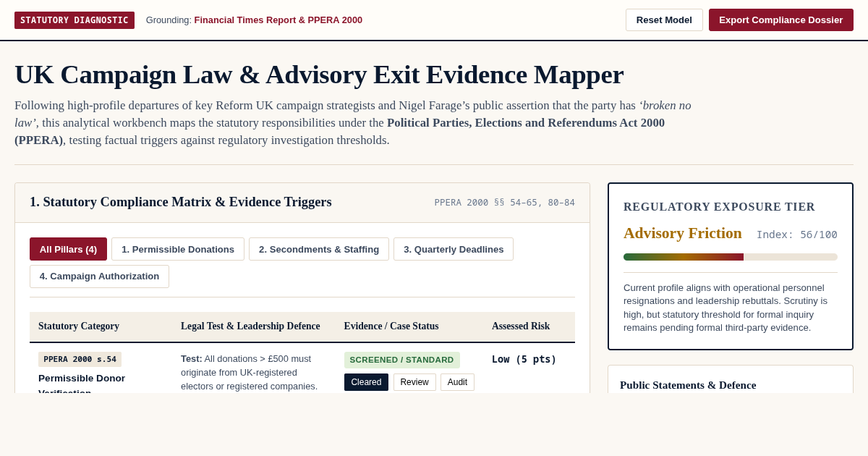Switch to 3. Quarterly Deadlines tab
Viewport: 868px width, 456px height.
(454, 249)
